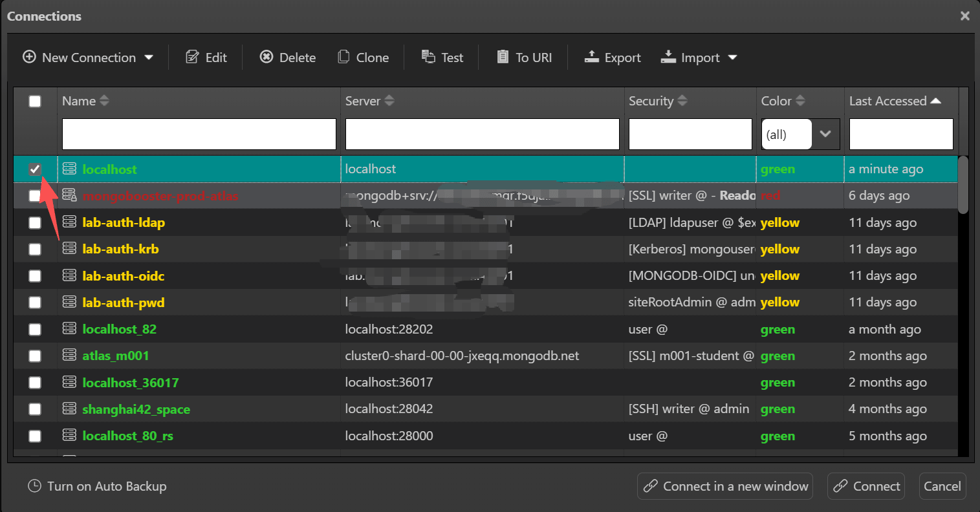Click server icon beside localhost_36017

click(x=69, y=382)
